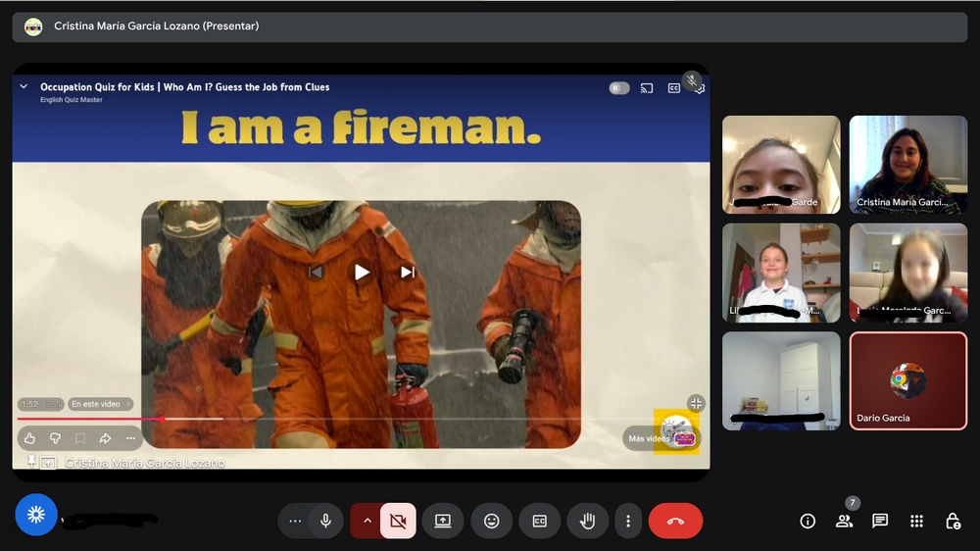Screen dimensions: 980x551
Task: Show the participants list panel
Action: coord(844,522)
